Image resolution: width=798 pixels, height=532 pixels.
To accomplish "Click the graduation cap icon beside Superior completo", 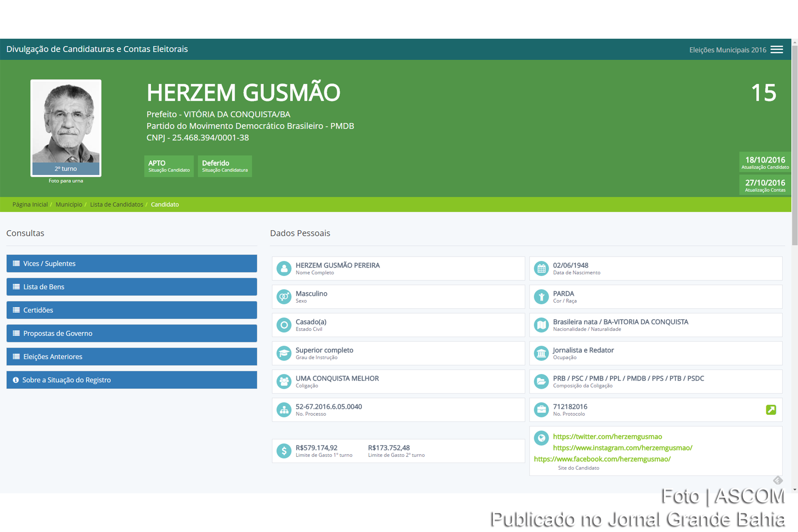I will tap(284, 353).
